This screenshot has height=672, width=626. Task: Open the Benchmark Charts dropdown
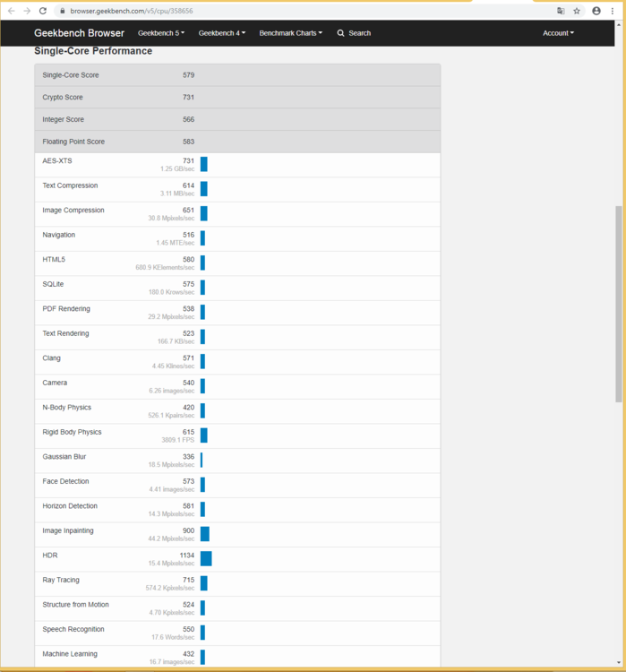(x=290, y=33)
